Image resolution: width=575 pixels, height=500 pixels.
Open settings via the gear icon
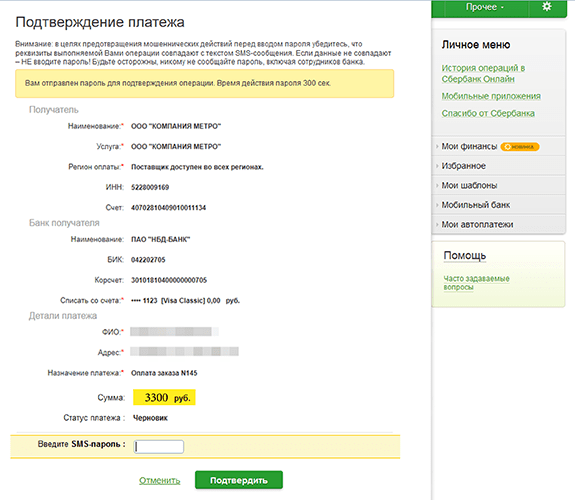pos(546,7)
